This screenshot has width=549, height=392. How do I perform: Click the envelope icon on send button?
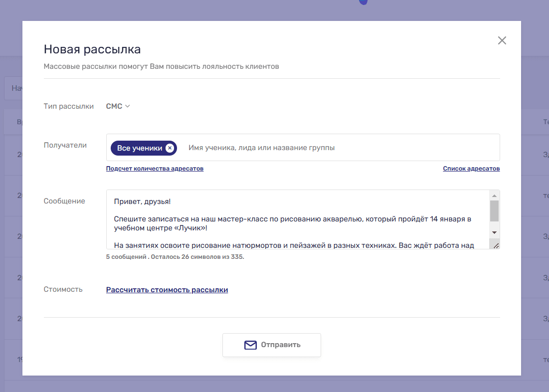(x=250, y=345)
